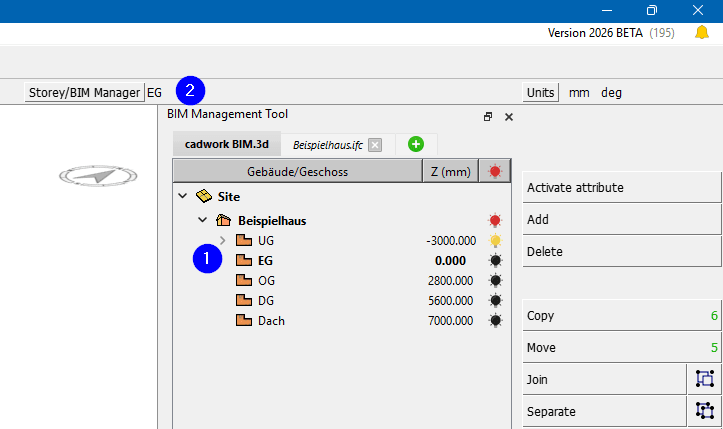Click the green plus add-tab icon

tap(416, 145)
